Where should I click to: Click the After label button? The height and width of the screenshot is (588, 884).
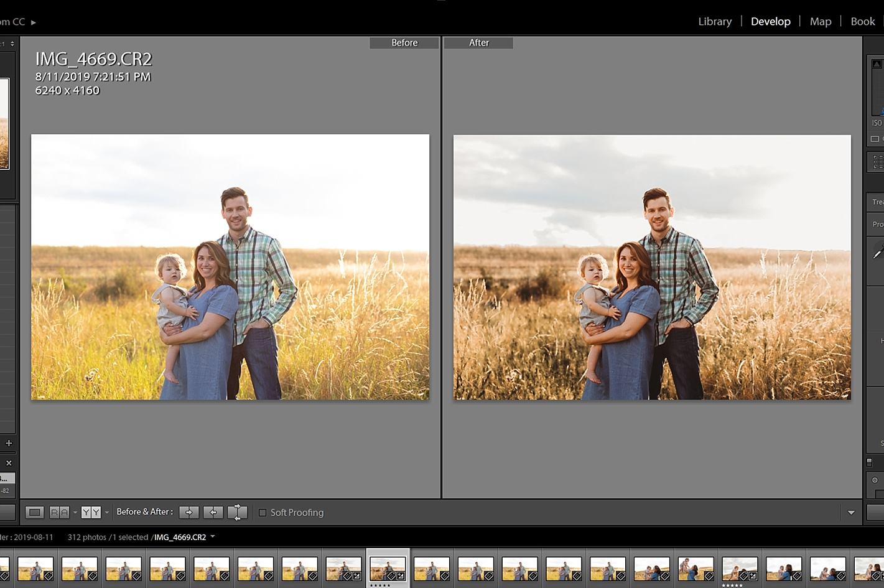478,43
